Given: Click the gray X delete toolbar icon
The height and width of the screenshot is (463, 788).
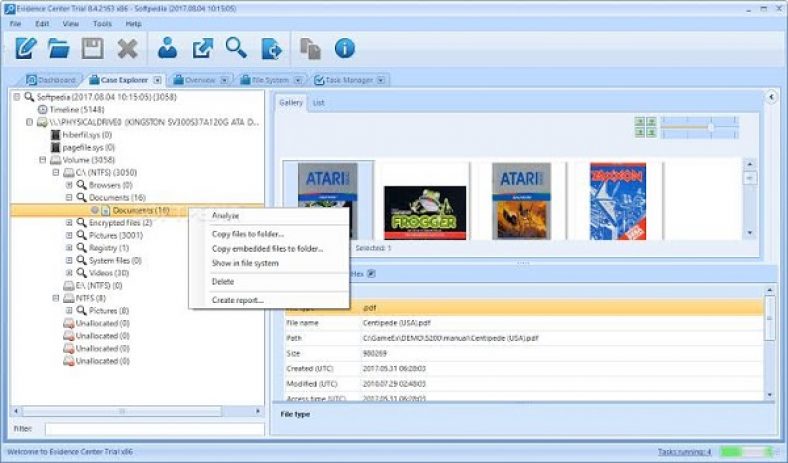Looking at the screenshot, I should tap(126, 46).
